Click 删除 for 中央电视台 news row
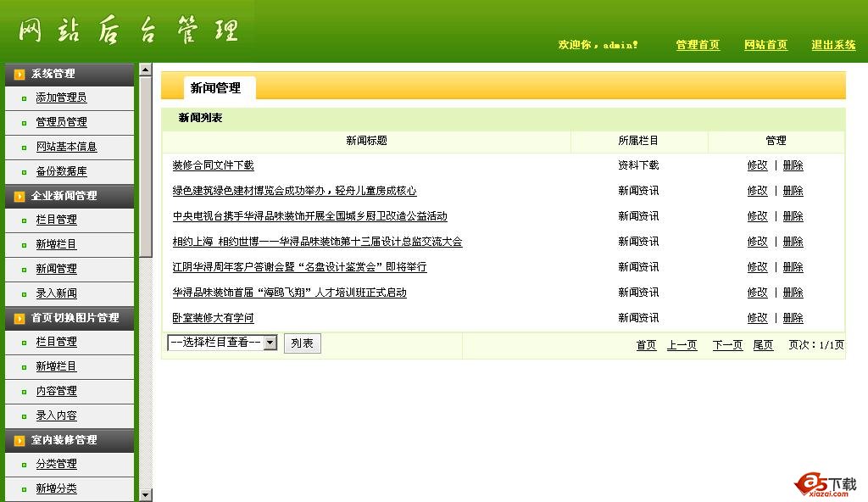This screenshot has height=502, width=868. pyautogui.click(x=793, y=216)
